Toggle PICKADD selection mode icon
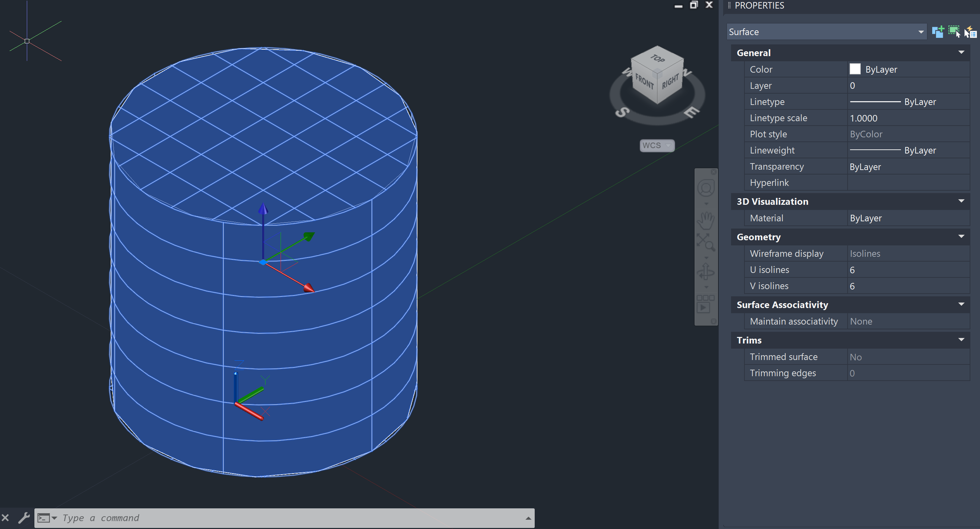 [x=938, y=32]
